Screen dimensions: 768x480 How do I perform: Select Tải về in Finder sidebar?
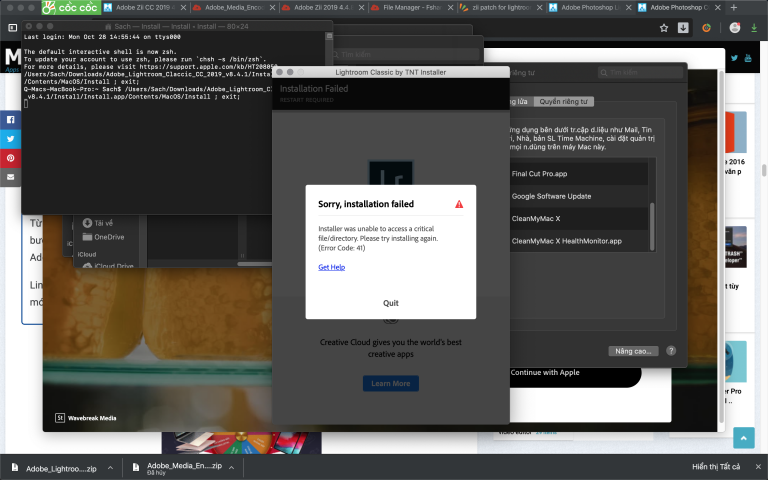103,223
